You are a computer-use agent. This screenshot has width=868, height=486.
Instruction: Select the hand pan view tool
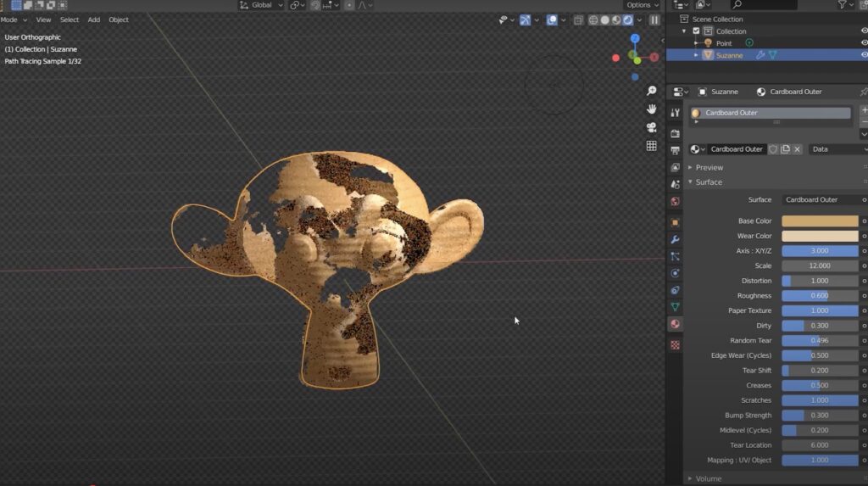point(652,109)
